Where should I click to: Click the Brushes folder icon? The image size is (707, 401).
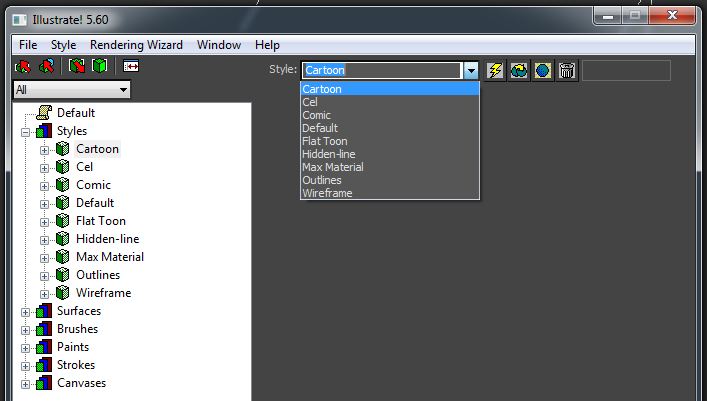[44, 329]
